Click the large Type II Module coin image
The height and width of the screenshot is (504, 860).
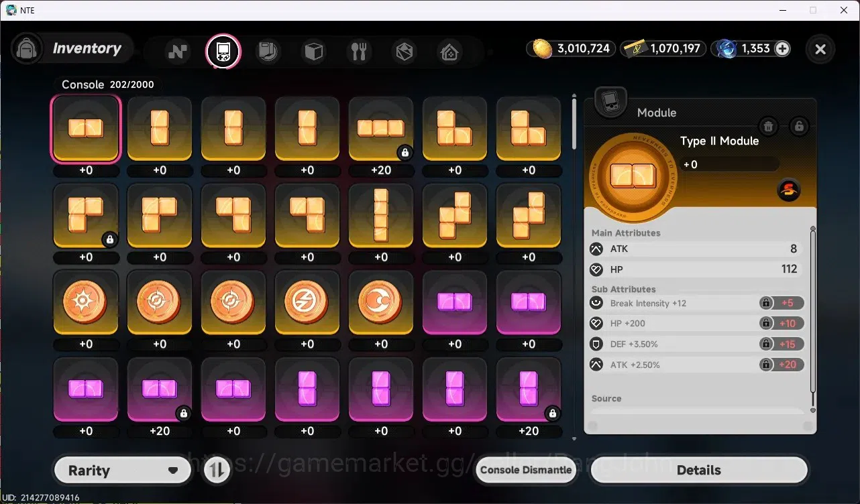coord(634,178)
